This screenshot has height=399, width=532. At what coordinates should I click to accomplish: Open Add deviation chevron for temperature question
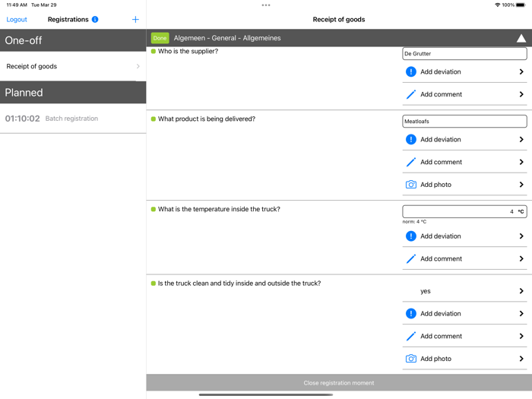point(521,236)
